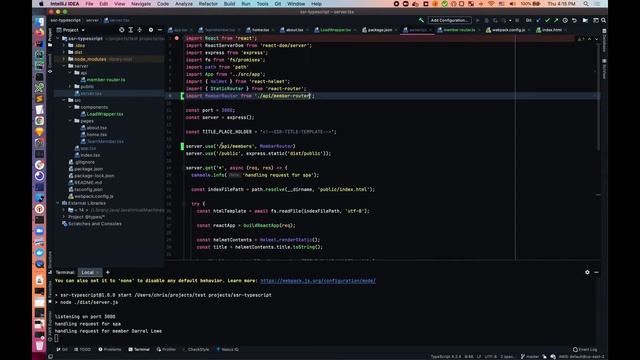Collapse the server folder
Screen dimensions: 640x360
coord(64,66)
